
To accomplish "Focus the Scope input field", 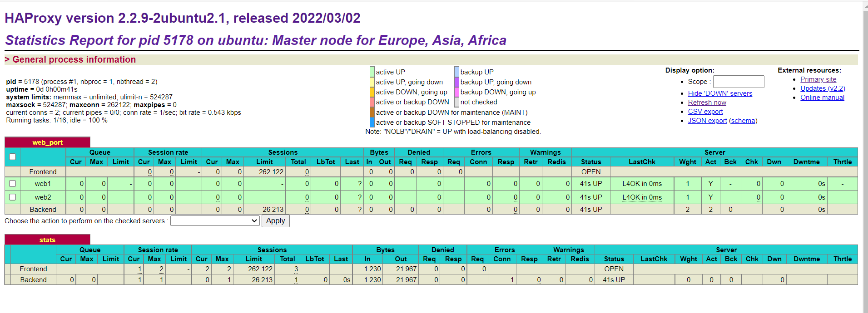I will click(x=739, y=82).
